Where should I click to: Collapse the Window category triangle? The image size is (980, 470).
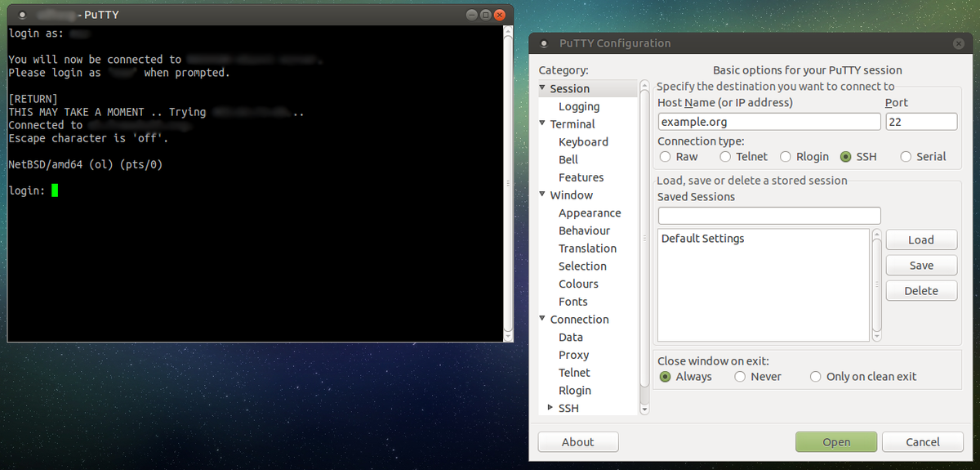[542, 195]
